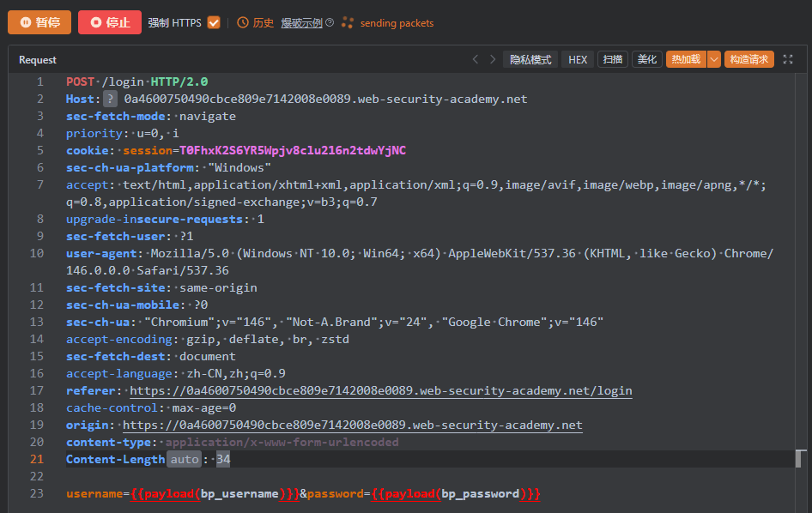Click the auto badge next to Content-Length

point(184,459)
